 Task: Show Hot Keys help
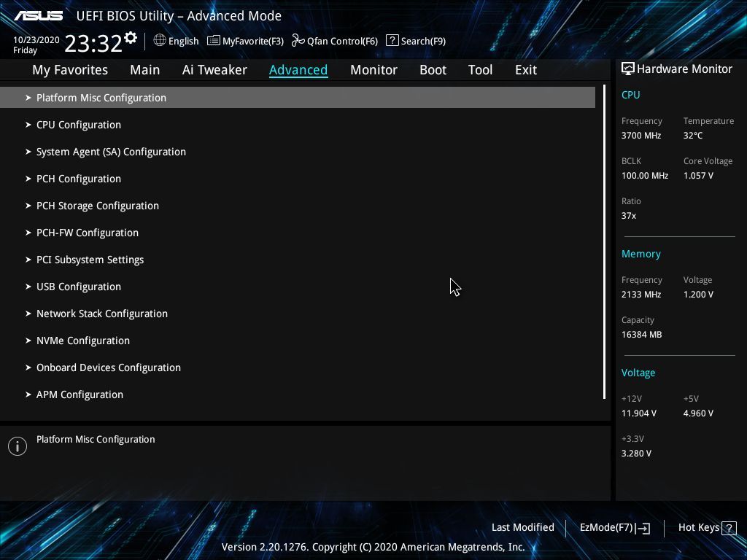[x=698, y=528]
